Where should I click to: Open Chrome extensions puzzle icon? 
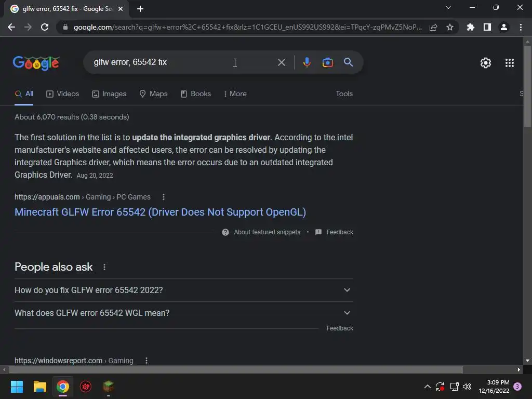(x=471, y=27)
